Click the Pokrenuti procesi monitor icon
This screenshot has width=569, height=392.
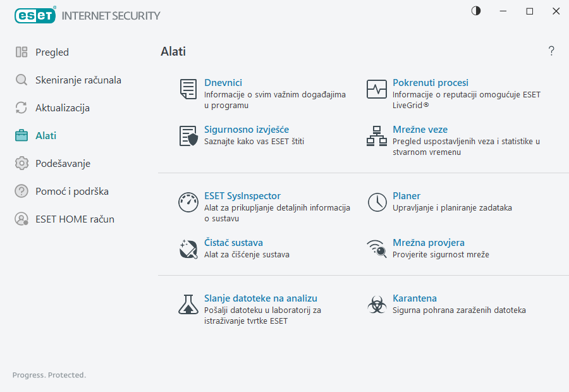pyautogui.click(x=377, y=89)
